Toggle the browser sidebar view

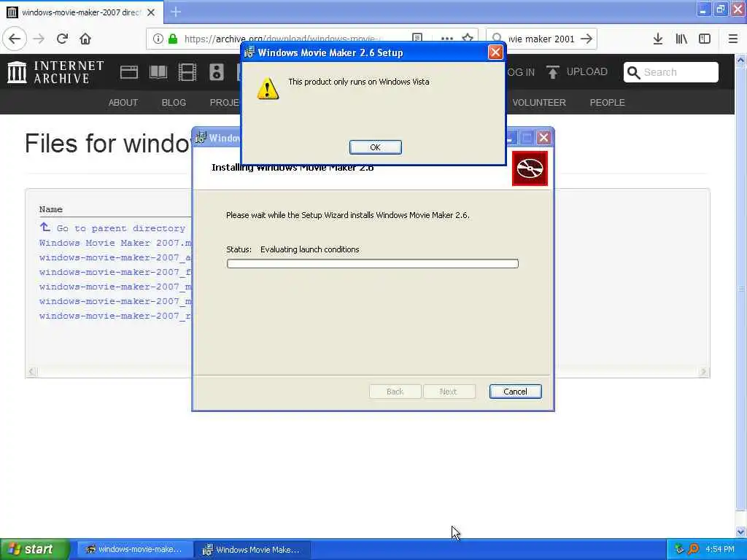(705, 39)
